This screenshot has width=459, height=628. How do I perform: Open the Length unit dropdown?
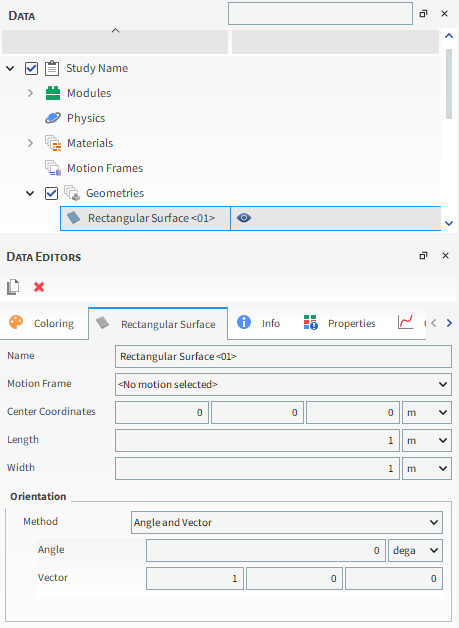tap(427, 441)
